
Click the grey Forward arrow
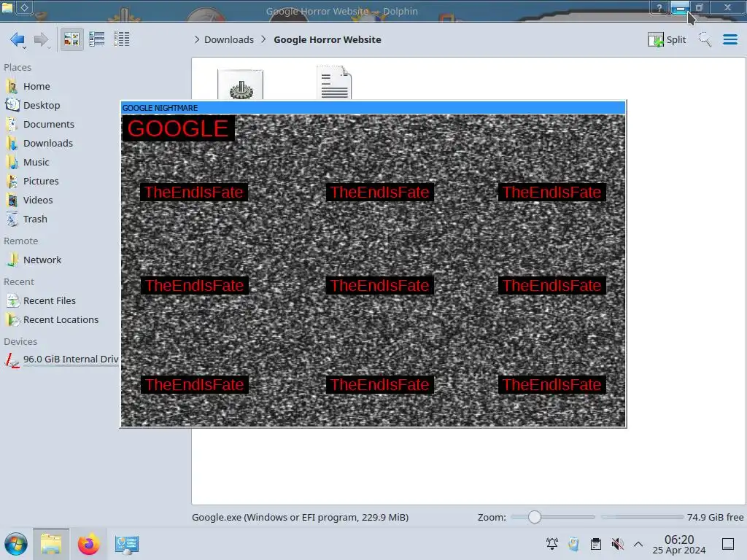tap(42, 39)
